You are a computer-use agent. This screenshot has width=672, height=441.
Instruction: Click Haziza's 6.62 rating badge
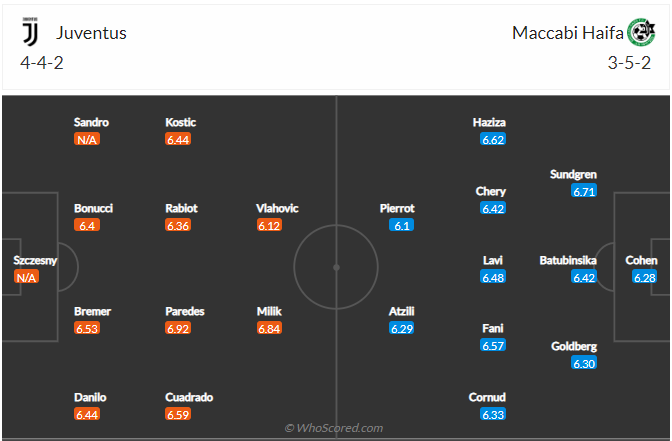(493, 140)
